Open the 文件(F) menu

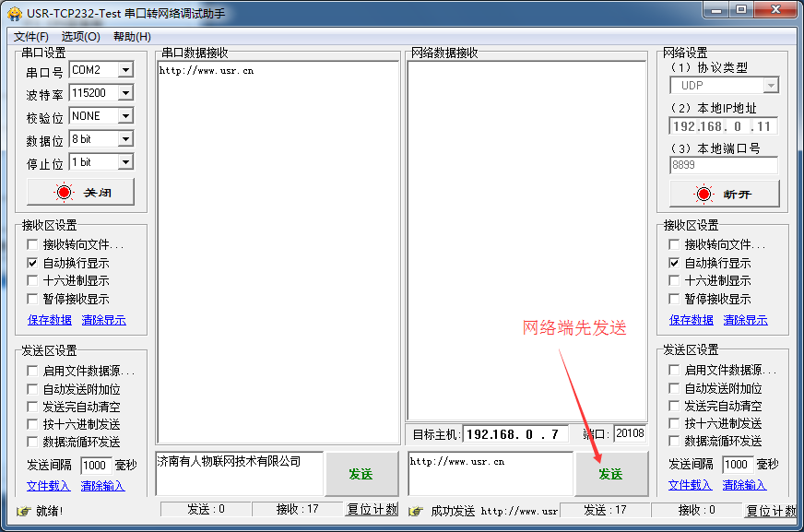pyautogui.click(x=31, y=37)
